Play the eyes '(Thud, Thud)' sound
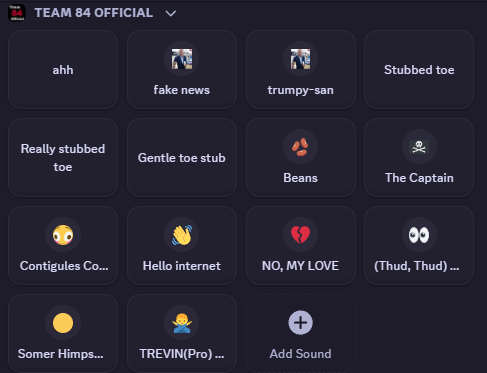 pos(419,246)
